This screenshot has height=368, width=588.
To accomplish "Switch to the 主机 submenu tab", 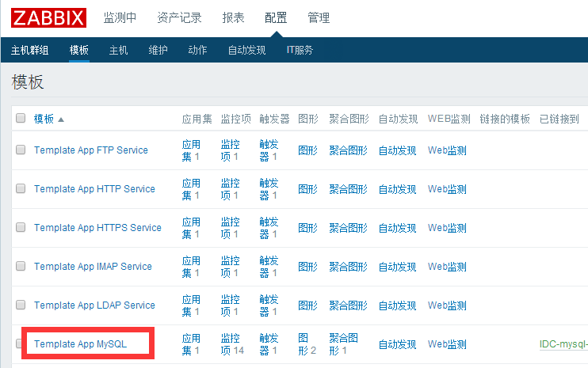I will [119, 50].
